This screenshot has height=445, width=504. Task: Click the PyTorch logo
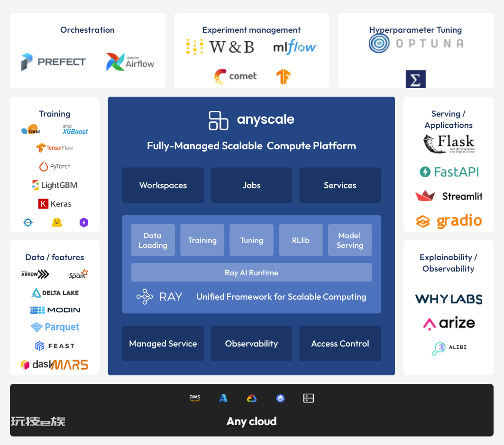click(x=55, y=166)
